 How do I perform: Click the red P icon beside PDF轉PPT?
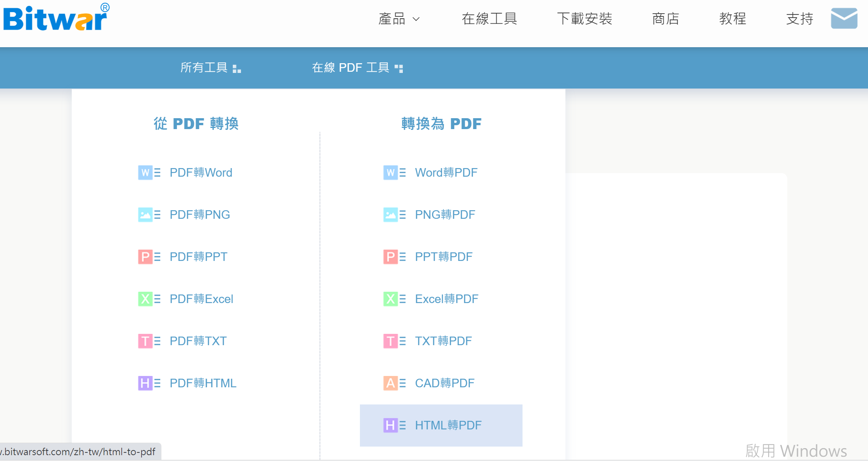click(x=145, y=257)
